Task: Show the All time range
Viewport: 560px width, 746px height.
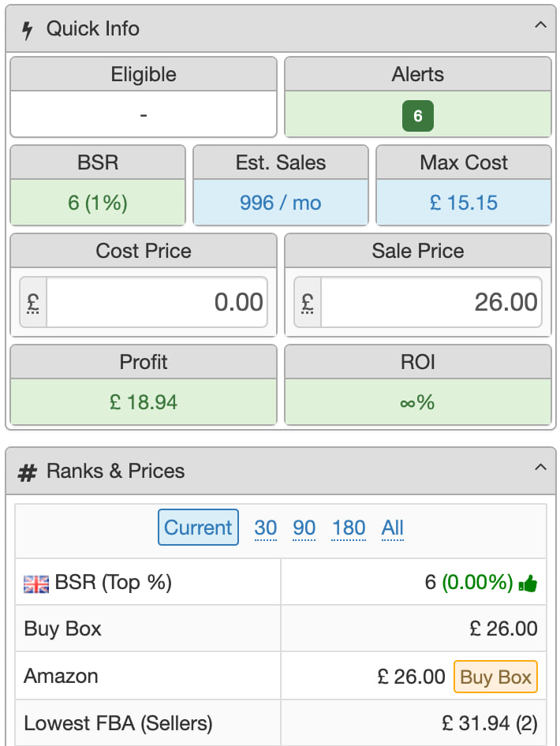Action: 393,528
